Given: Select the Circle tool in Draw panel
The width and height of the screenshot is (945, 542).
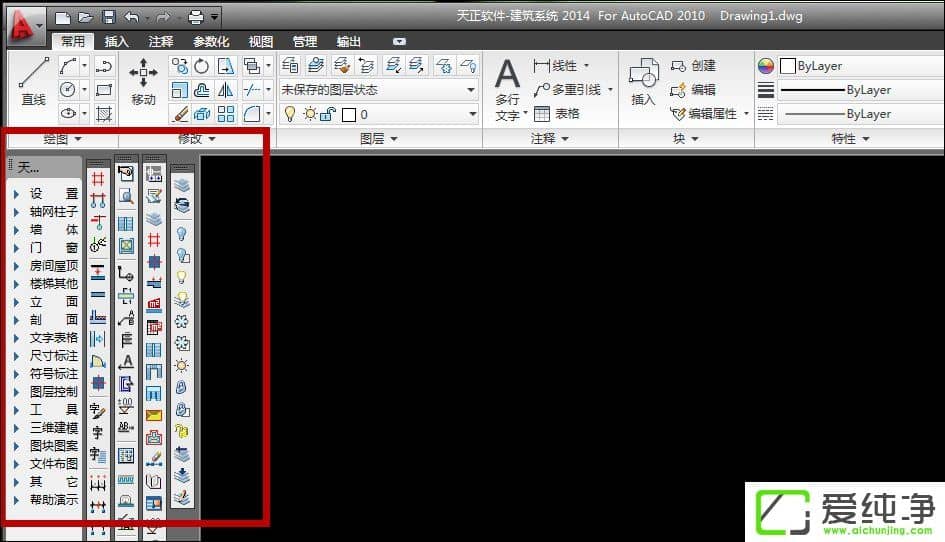Looking at the screenshot, I should point(68,90).
